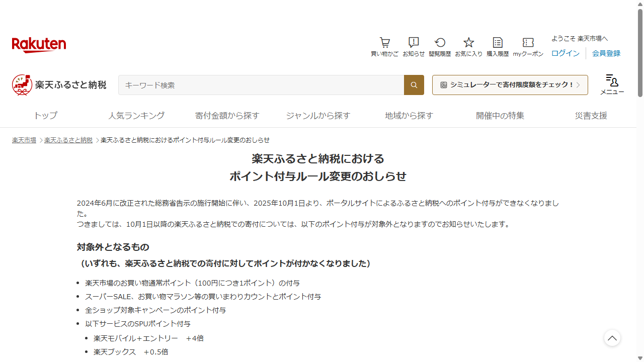Click the 会員登録 link
644x362 pixels.
click(x=606, y=53)
